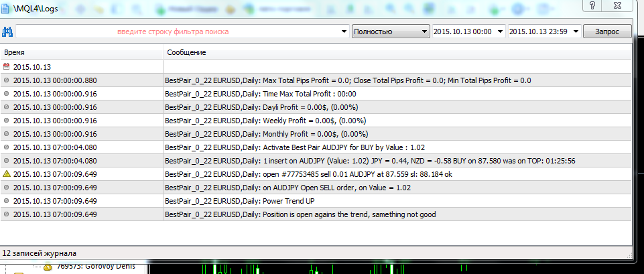
Task: Close the Logs window
Action: click(617, 5)
